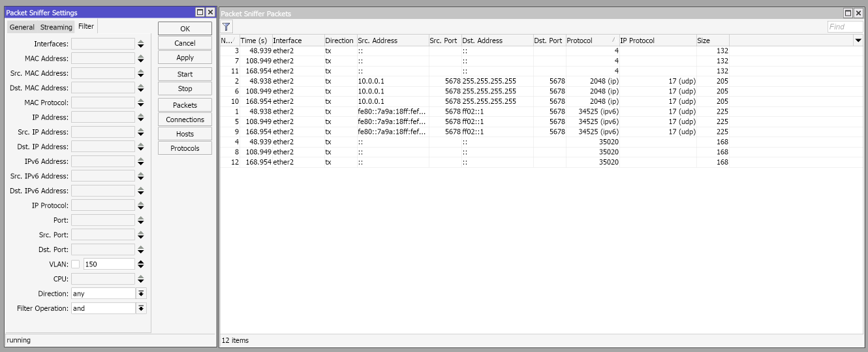Click the VLAN value field showing 150
The image size is (868, 352).
(x=108, y=264)
